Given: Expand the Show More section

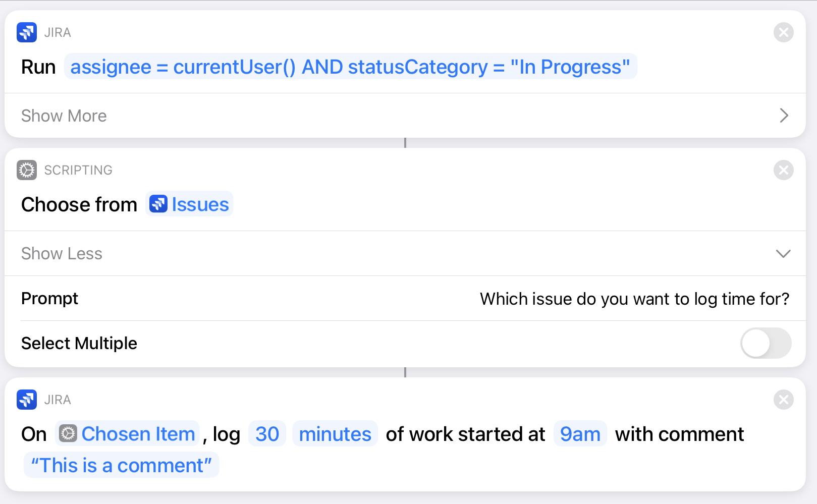Looking at the screenshot, I should (x=64, y=116).
